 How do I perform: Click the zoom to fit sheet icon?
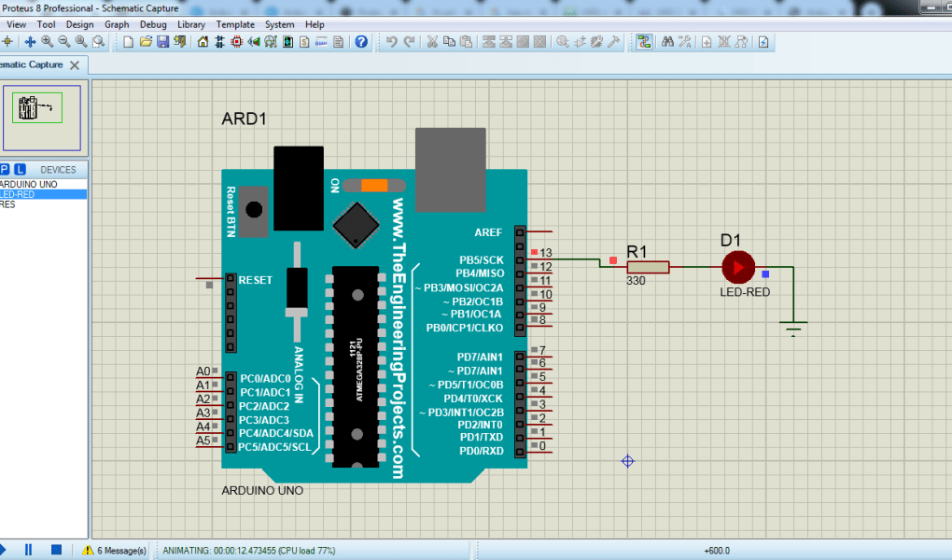pyautogui.click(x=81, y=42)
